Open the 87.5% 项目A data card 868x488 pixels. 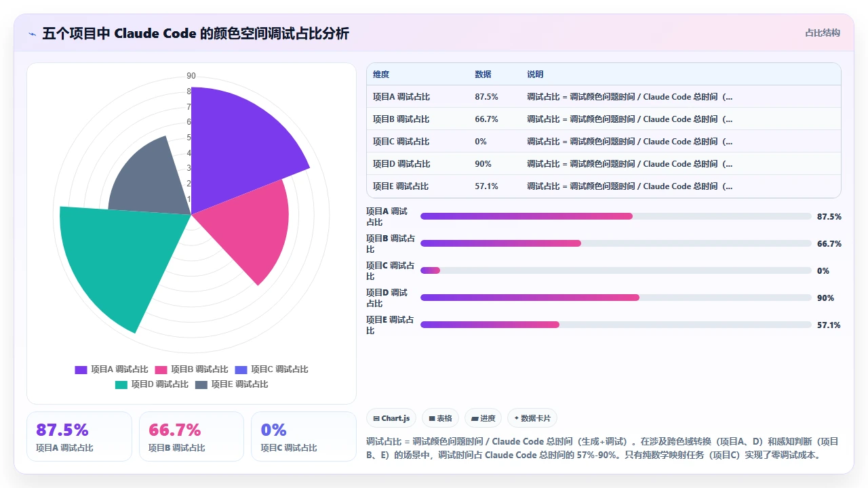tap(79, 436)
